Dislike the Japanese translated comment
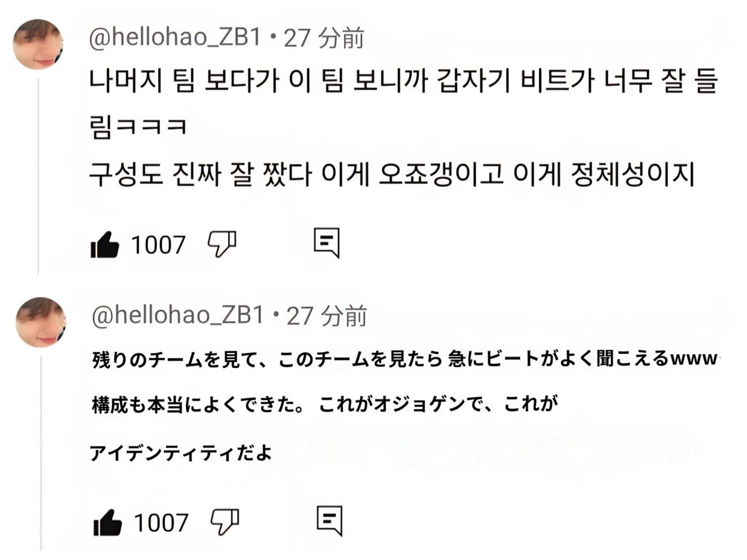 pos(225,522)
